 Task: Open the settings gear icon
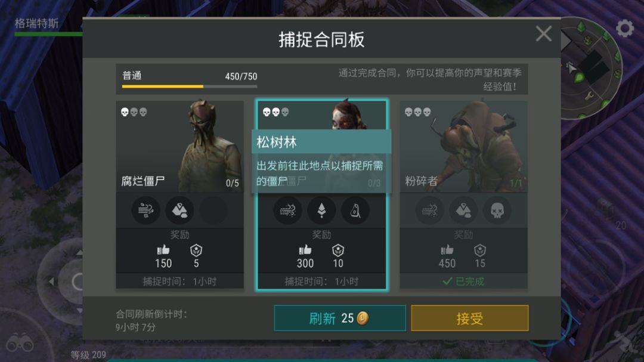tap(625, 29)
